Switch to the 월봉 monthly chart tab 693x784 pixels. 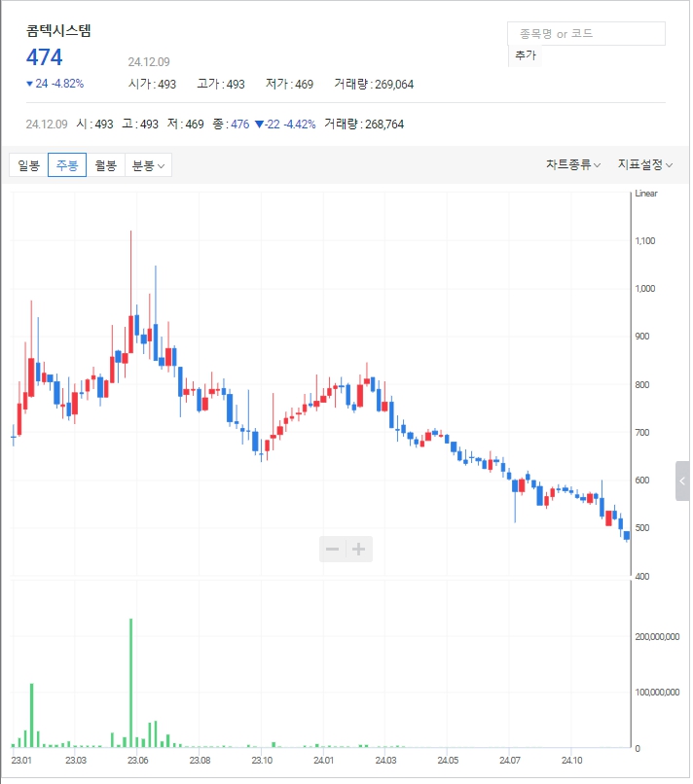click(105, 165)
